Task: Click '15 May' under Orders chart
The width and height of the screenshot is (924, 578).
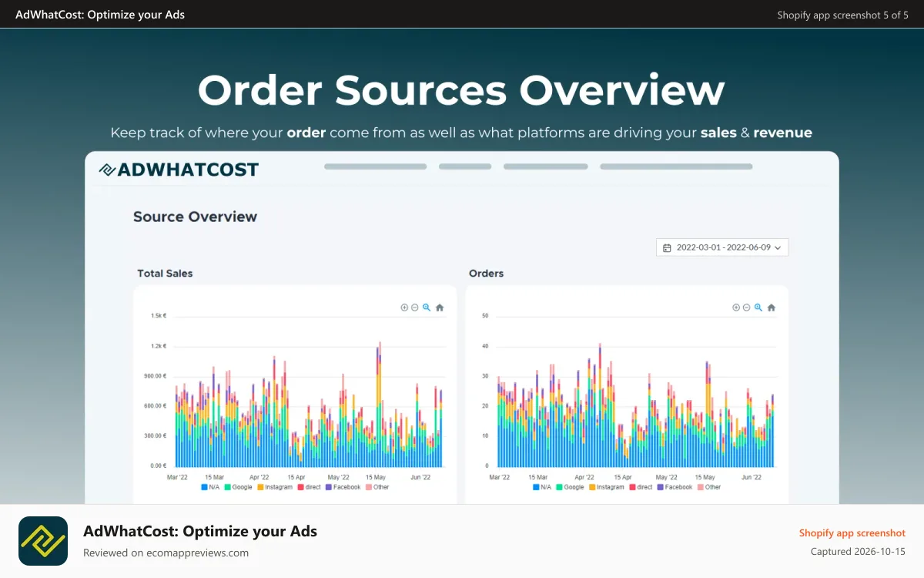Action: 705,477
